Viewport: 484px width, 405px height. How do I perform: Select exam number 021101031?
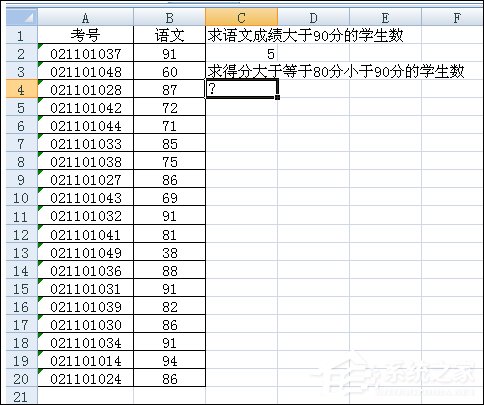point(86,288)
